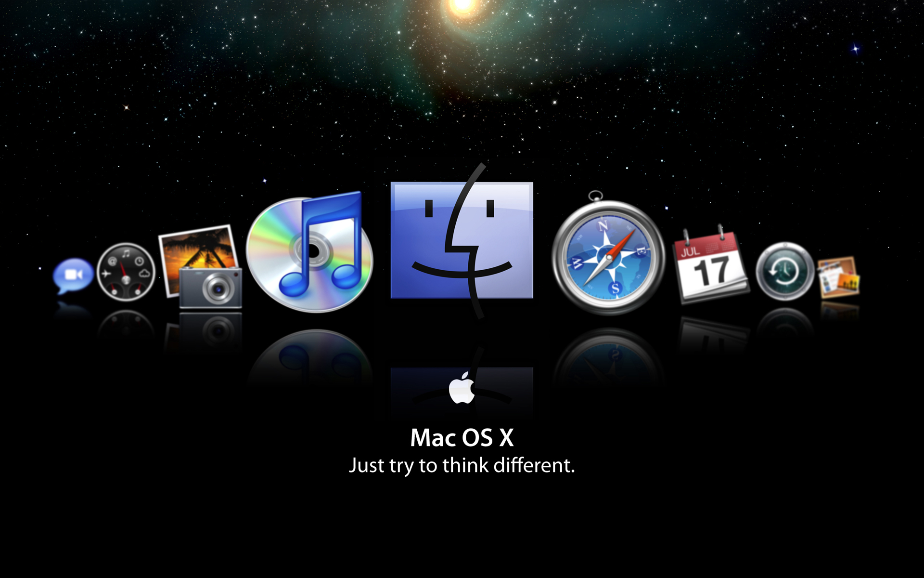Toggle the clock symbol inside the Dashboard dial
The image size is (924, 578).
click(x=139, y=261)
